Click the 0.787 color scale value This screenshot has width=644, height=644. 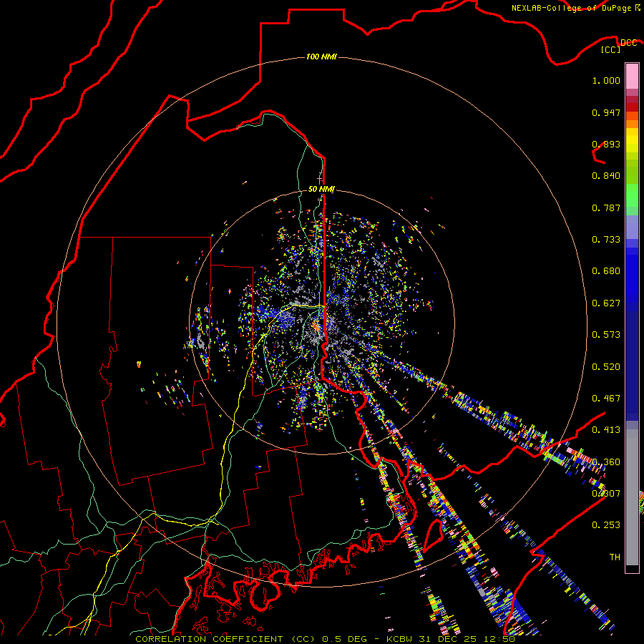[606, 208]
